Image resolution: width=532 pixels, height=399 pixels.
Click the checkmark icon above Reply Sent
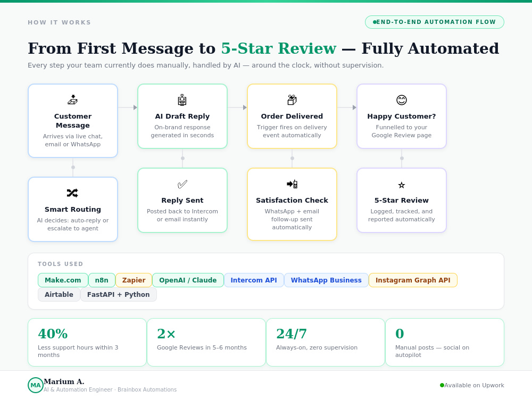click(182, 184)
